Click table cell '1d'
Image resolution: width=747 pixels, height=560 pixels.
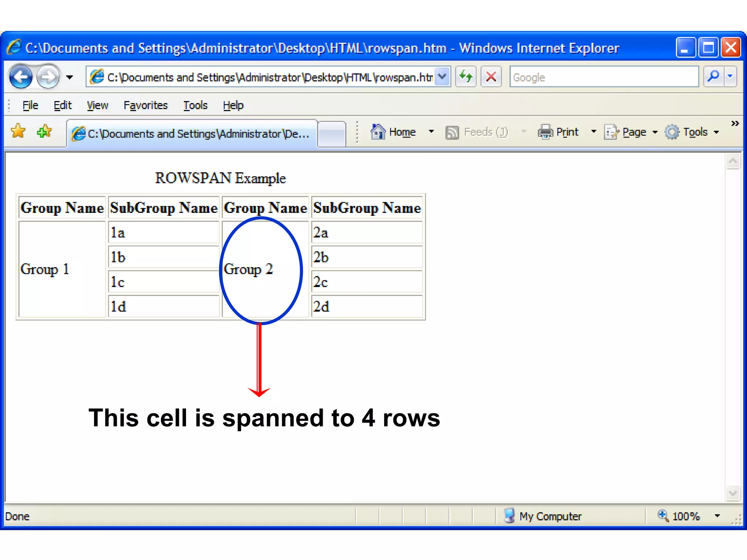coord(164,306)
